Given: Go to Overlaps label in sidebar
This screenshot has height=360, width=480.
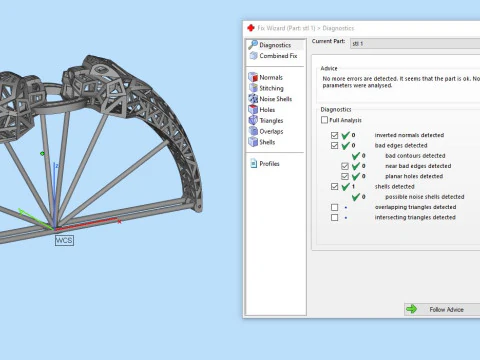Looking at the screenshot, I should (271, 131).
